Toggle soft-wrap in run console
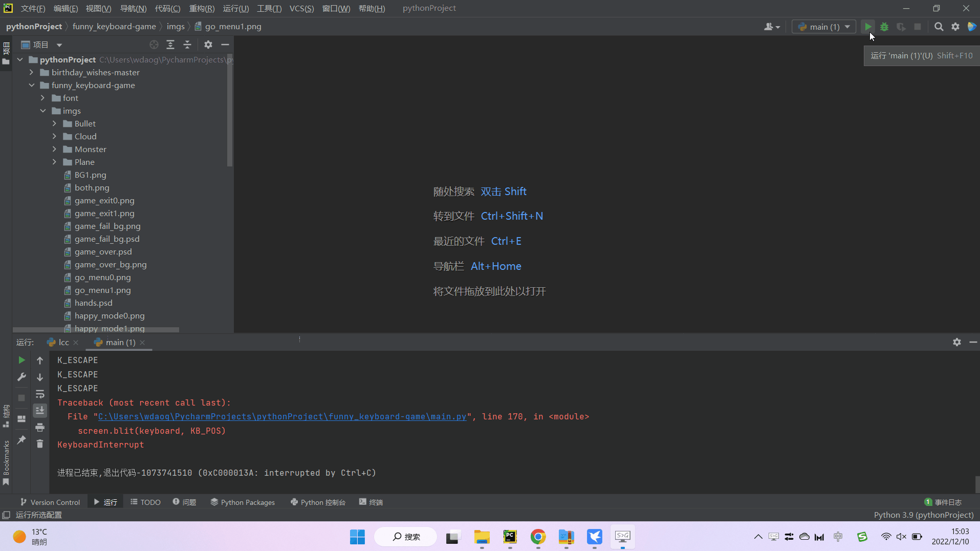This screenshot has height=551, width=980. pos(40,394)
